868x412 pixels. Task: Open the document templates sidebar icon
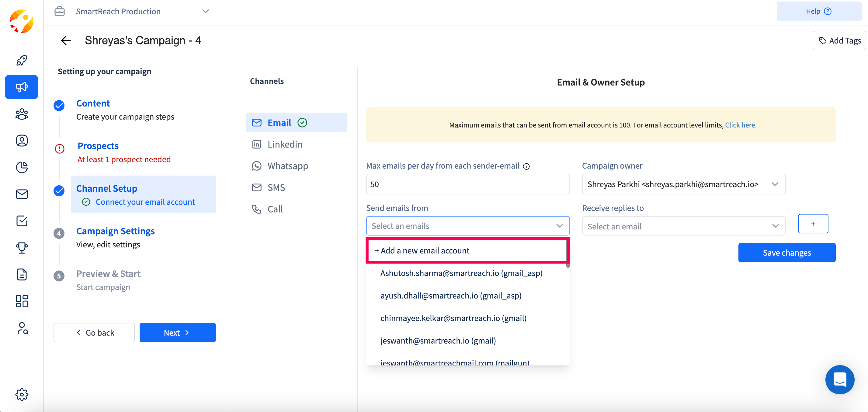click(22, 274)
